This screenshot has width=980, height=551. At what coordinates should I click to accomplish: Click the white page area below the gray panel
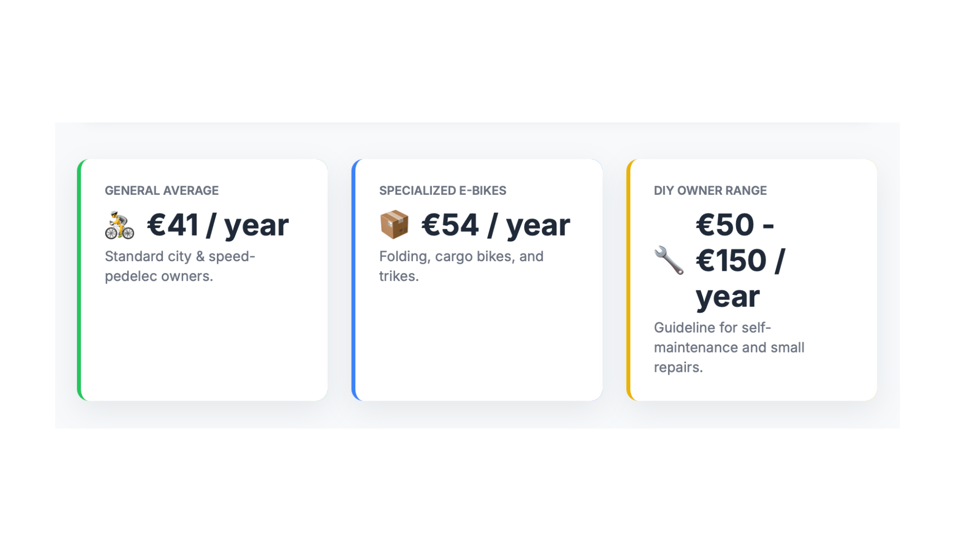[477, 485]
